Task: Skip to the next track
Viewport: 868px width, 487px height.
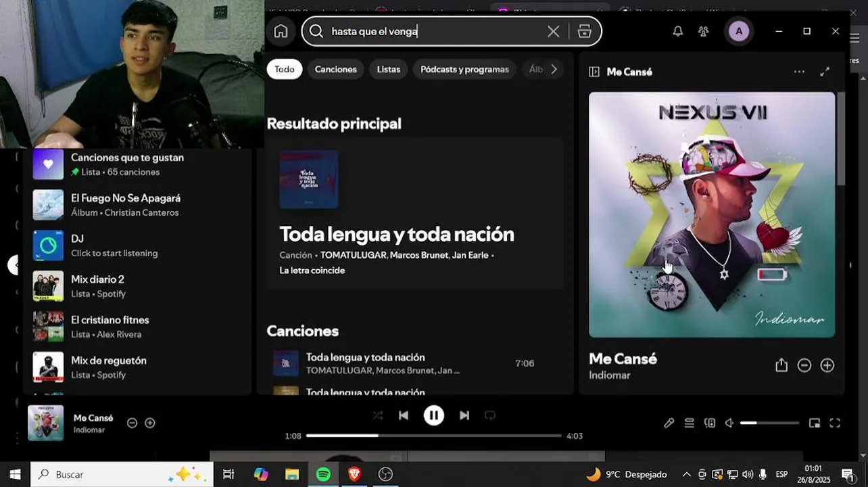Action: 464,415
